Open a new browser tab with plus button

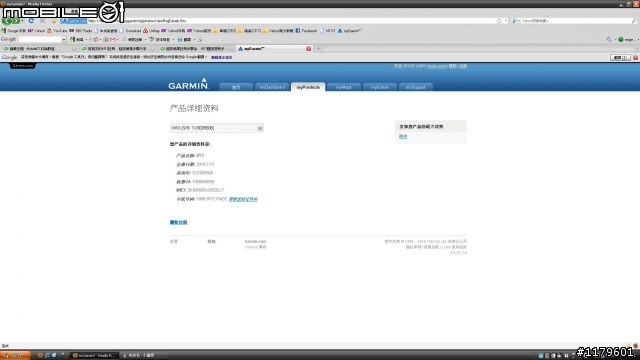tap(319, 49)
